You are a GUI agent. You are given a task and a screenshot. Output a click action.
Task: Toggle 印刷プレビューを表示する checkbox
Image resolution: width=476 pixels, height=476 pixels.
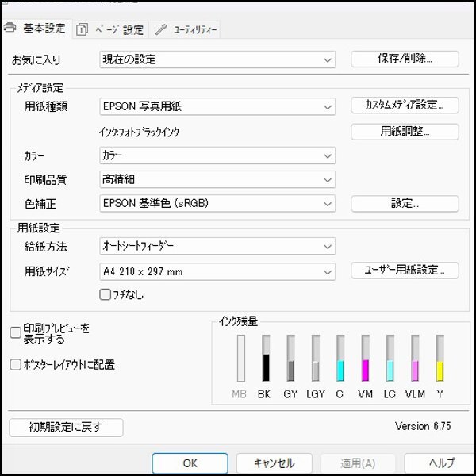[x=15, y=332]
